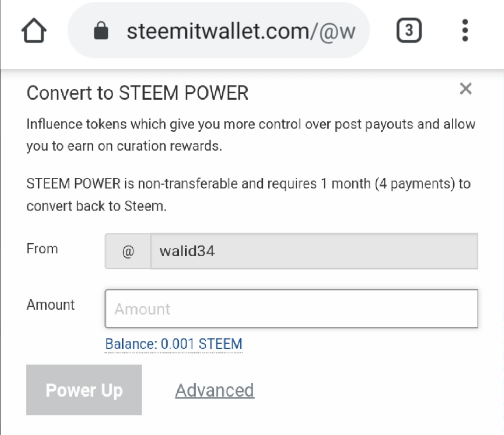This screenshot has width=504, height=435.
Task: Click the Convert to STEEM POWER heading
Action: click(x=137, y=93)
